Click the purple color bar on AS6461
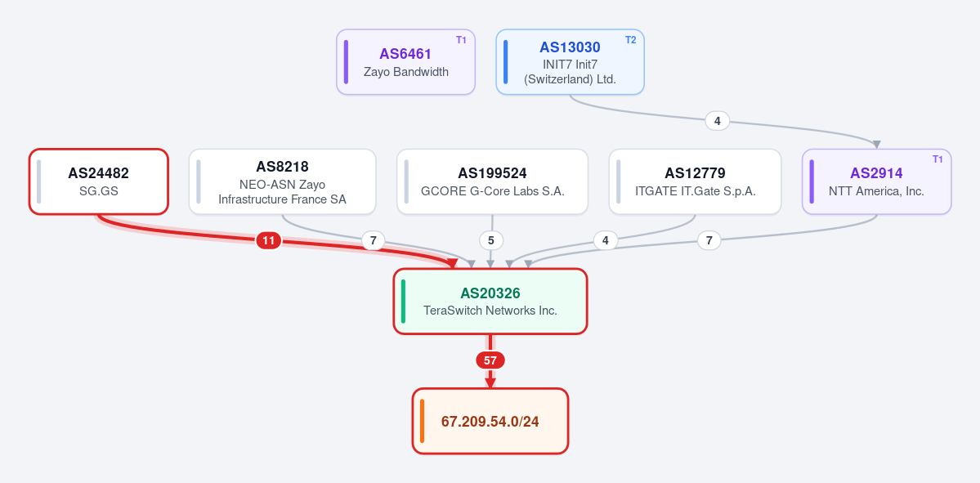The image size is (980, 483). (346, 62)
